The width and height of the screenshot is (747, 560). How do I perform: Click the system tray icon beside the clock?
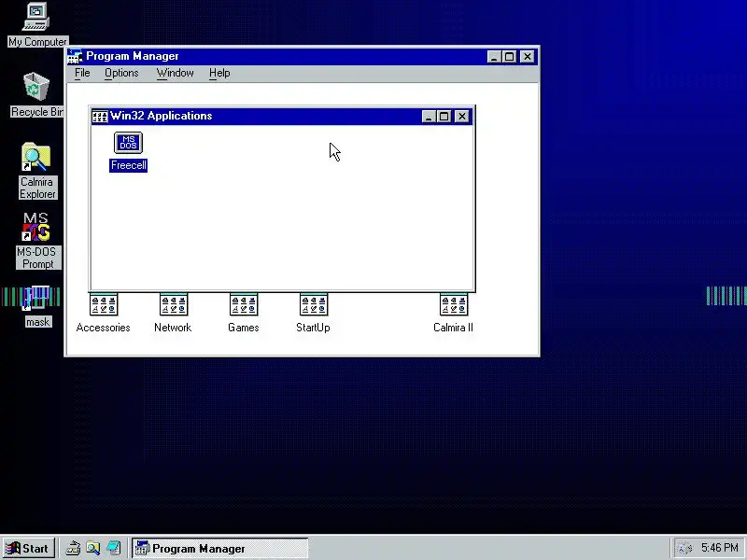point(685,549)
